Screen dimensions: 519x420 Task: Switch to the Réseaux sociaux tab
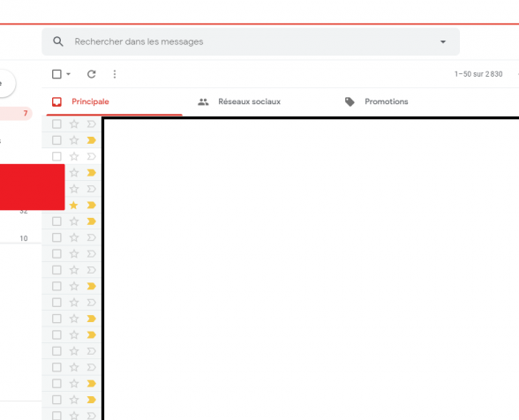249,101
